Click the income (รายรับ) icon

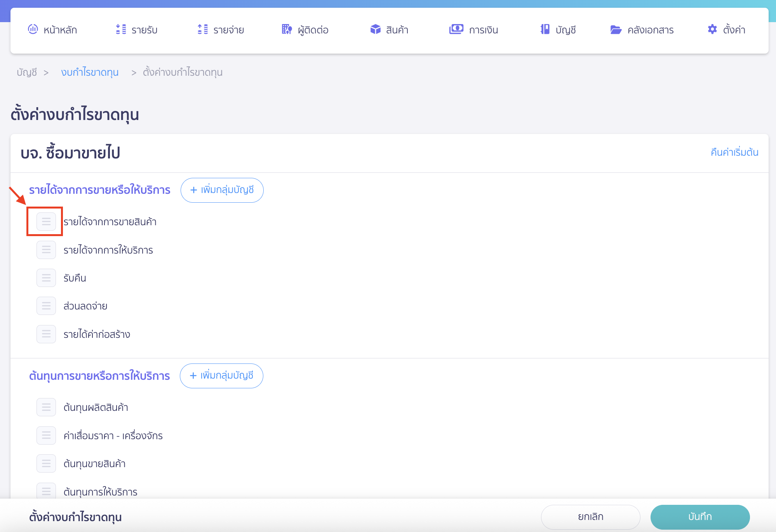121,30
